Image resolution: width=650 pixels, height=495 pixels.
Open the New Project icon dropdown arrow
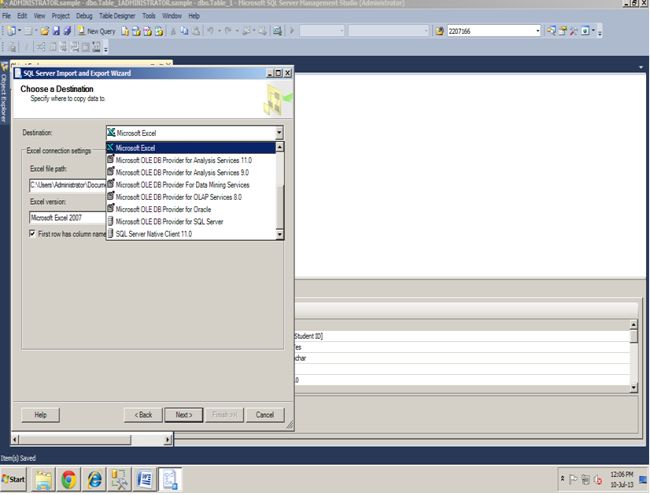[x=19, y=31]
